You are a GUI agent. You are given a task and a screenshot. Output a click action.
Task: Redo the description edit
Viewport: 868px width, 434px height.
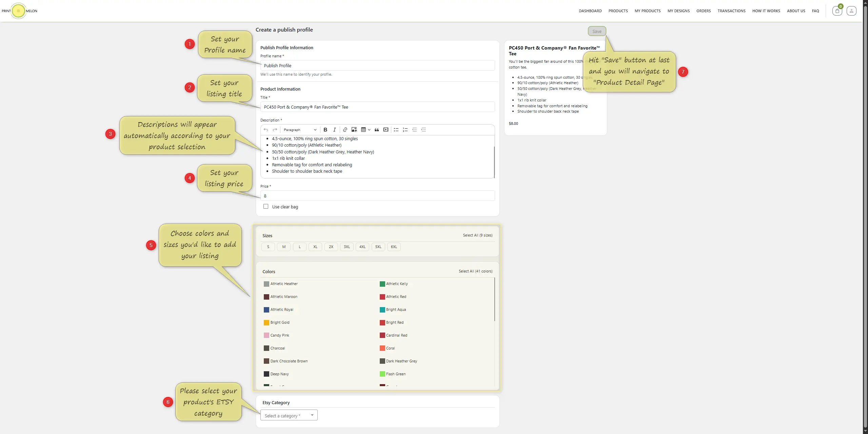pos(275,130)
